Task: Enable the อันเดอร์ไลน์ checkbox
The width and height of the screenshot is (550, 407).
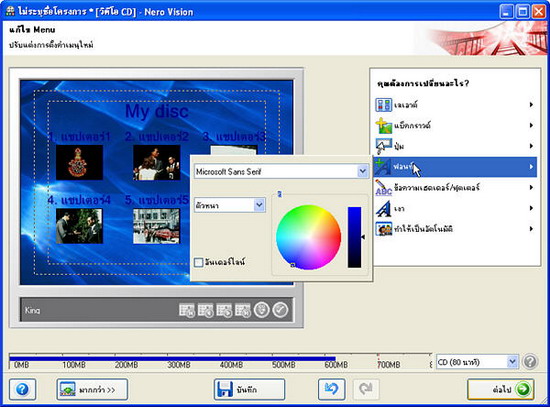Action: coord(199,262)
